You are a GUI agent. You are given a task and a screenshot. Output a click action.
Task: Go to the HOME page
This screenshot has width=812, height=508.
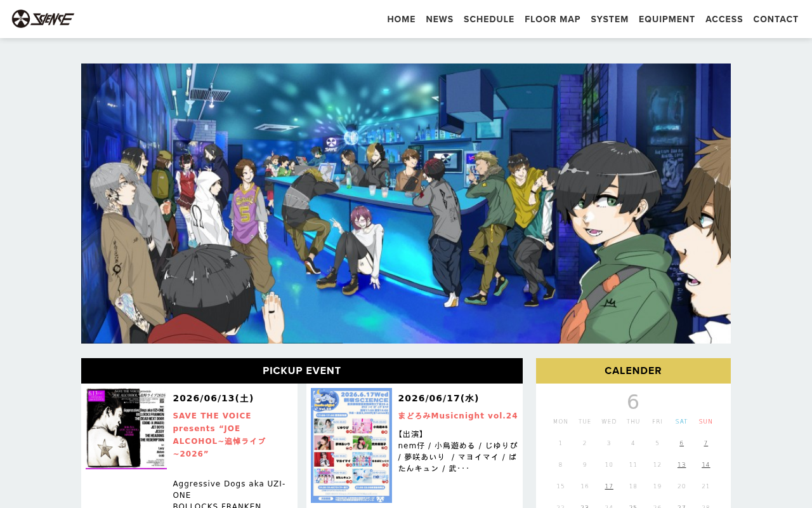(401, 19)
